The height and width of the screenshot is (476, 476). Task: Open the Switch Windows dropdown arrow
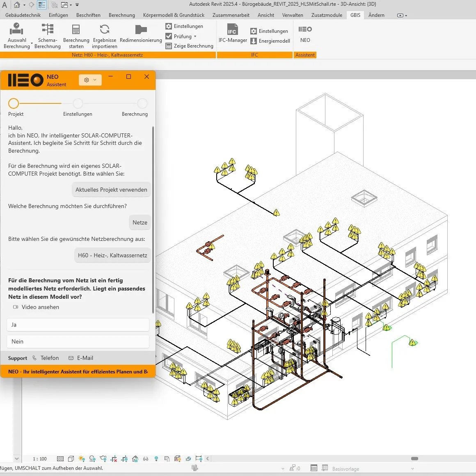[71, 5]
